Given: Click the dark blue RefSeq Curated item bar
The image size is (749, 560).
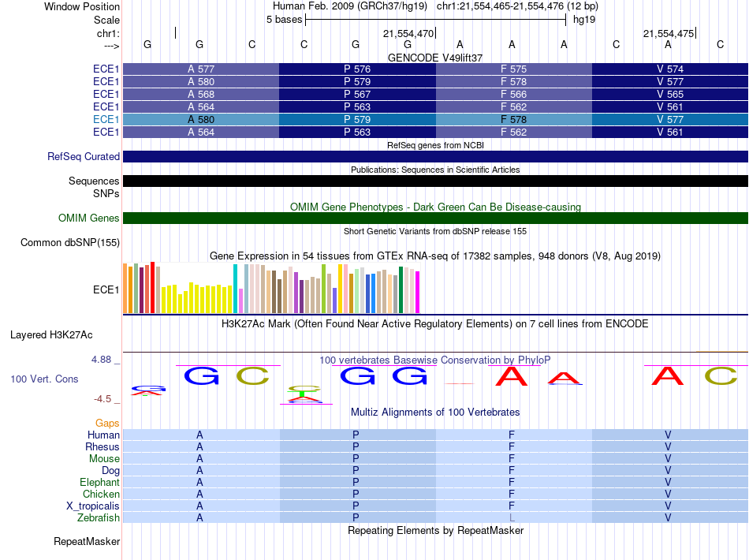Looking at the screenshot, I should point(435,157).
